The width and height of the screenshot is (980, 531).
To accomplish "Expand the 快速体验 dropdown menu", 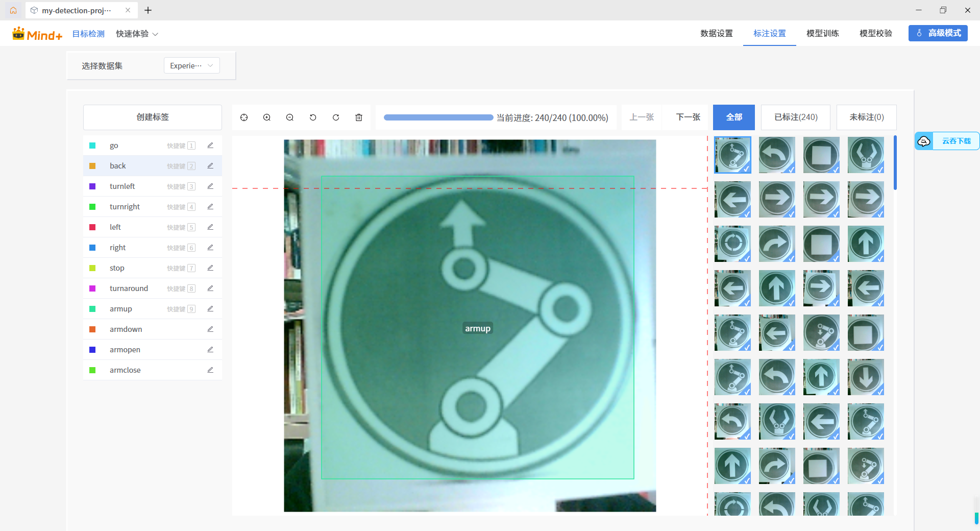I will pyautogui.click(x=137, y=34).
